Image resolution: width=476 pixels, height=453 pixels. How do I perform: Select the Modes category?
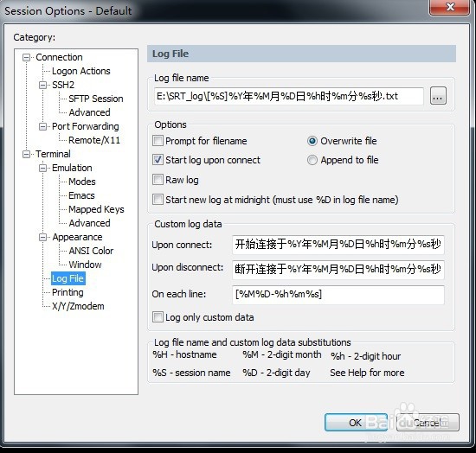[x=82, y=182]
